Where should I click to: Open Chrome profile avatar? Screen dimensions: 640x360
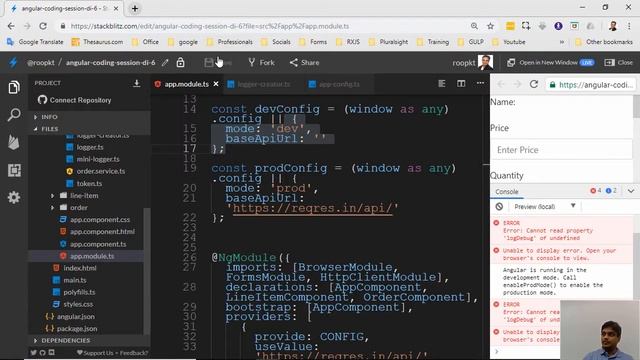613,26
